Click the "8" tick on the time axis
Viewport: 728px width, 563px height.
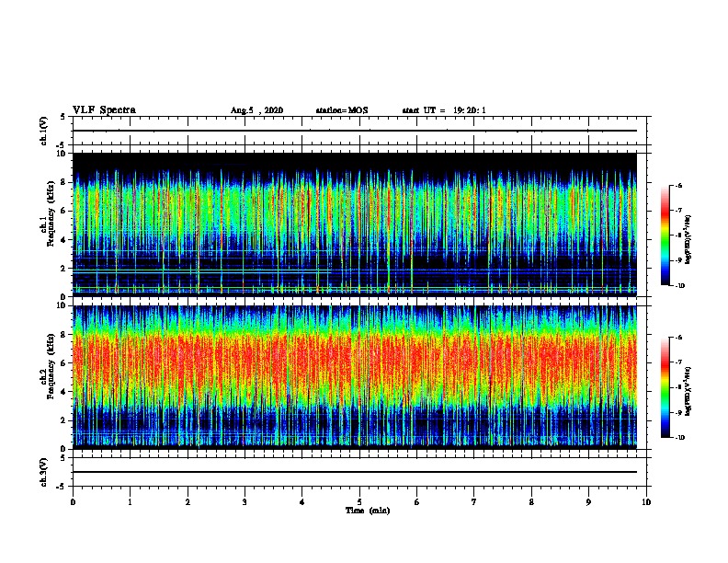click(x=531, y=502)
